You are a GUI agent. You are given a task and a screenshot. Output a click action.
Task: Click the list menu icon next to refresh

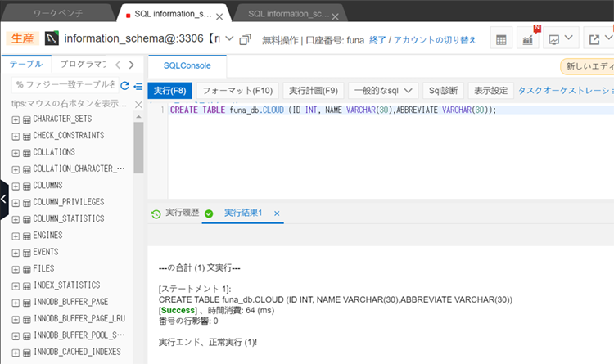click(x=138, y=86)
